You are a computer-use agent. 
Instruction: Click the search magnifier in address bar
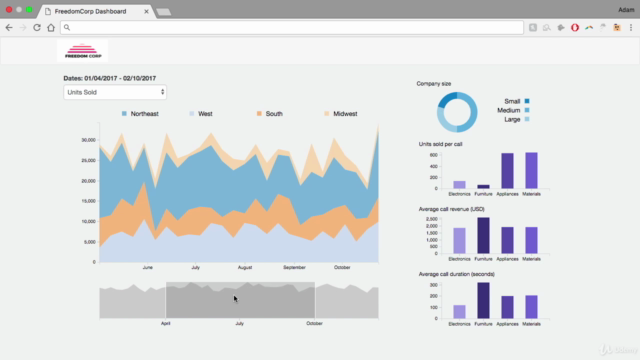[x=67, y=27]
